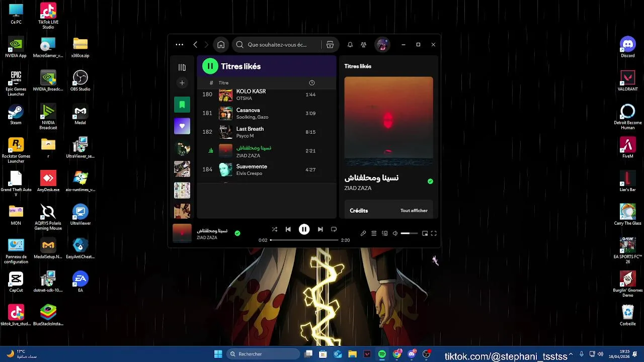Create a playlist with the plus button
The height and width of the screenshot is (362, 644).
182,83
